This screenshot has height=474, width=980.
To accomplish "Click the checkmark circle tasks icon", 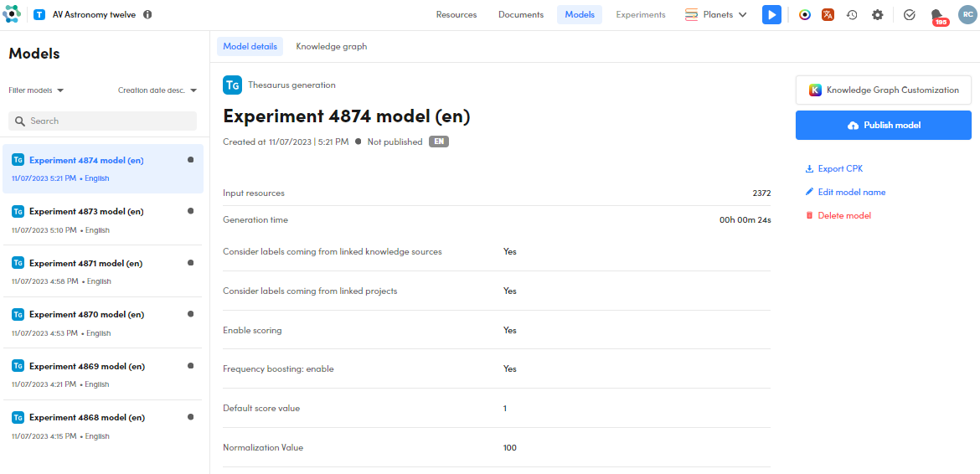I will (910, 15).
